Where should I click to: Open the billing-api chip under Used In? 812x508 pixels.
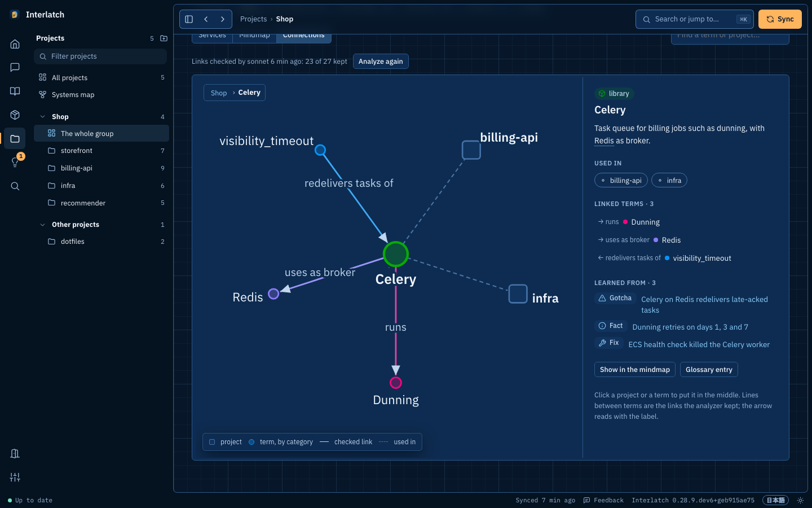click(x=621, y=181)
